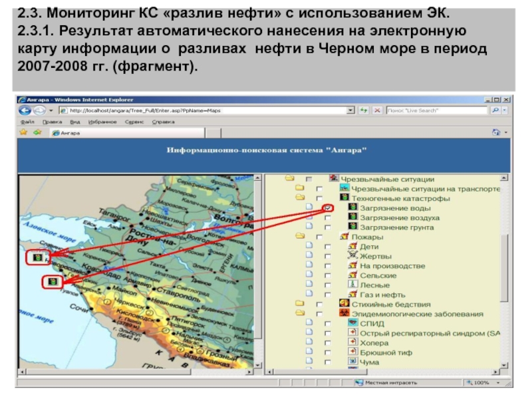This screenshot has height=399, width=532.
Task: Collapse the Пожары folder in tree
Action: pos(300,237)
